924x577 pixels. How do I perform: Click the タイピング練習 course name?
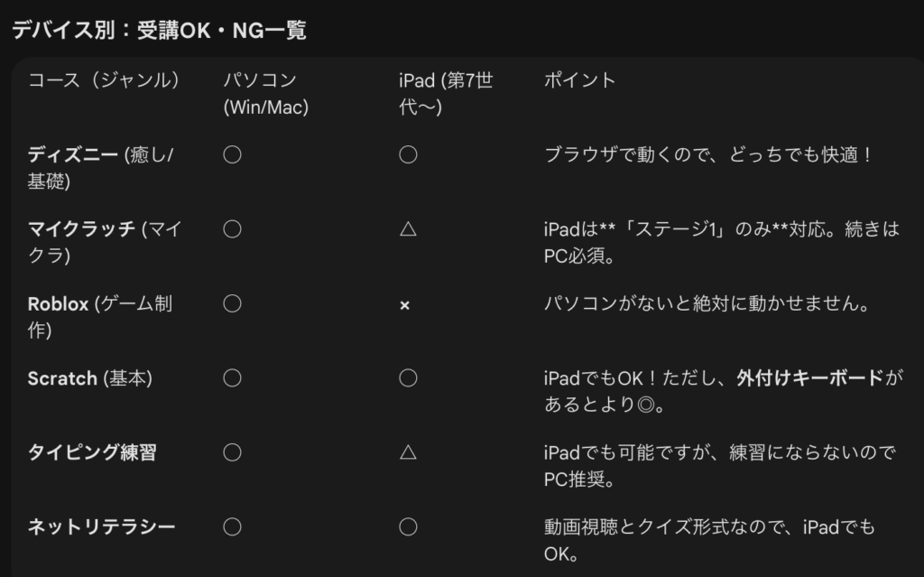pyautogui.click(x=92, y=452)
